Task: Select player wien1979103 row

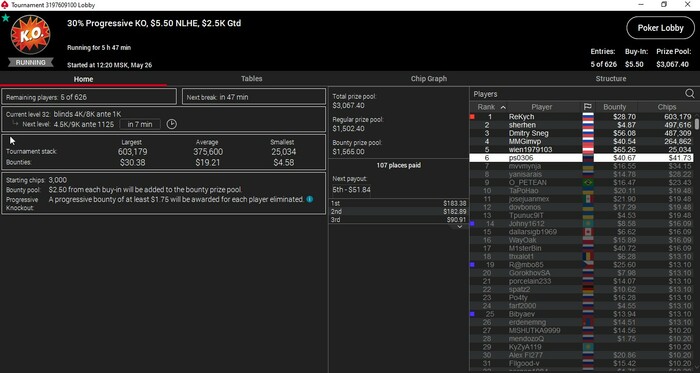Action: (x=582, y=149)
